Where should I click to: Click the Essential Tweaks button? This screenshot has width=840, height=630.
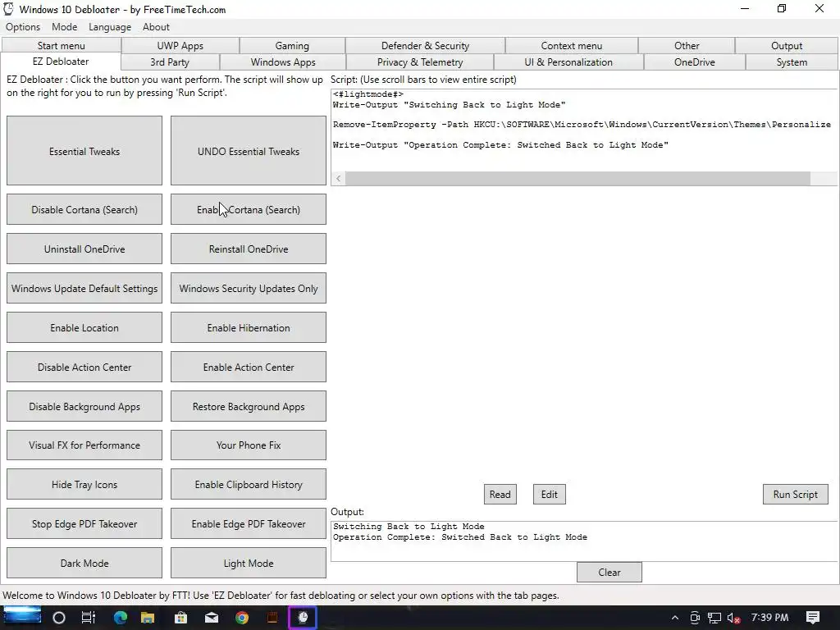click(x=84, y=151)
